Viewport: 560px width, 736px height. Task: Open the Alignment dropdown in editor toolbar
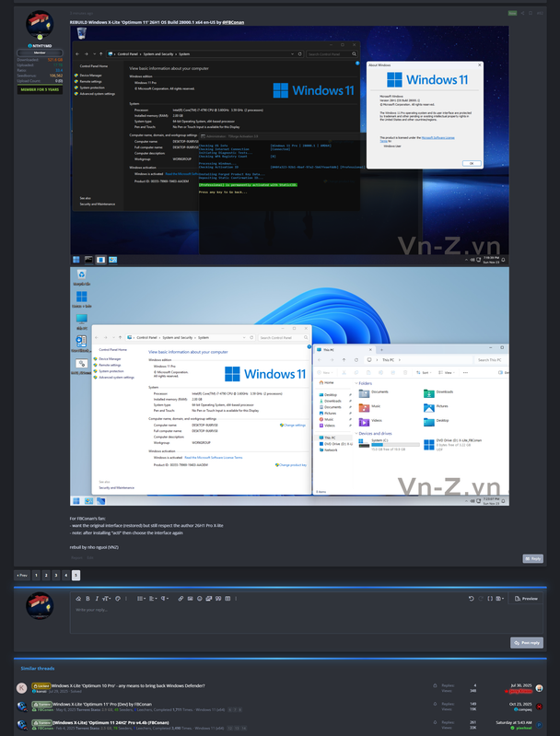click(153, 599)
